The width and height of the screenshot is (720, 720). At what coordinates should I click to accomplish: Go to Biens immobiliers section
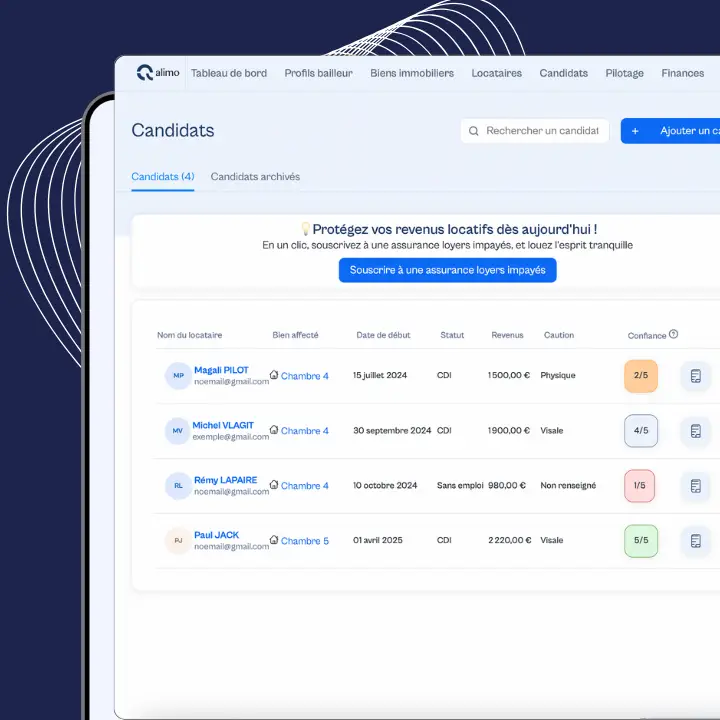411,73
